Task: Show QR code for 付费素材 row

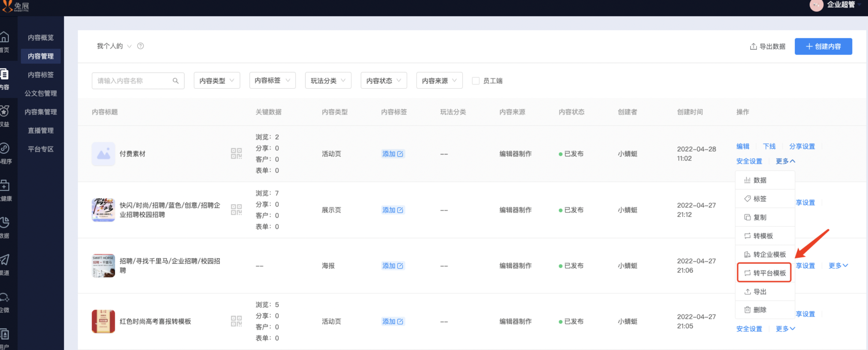Action: point(236,153)
